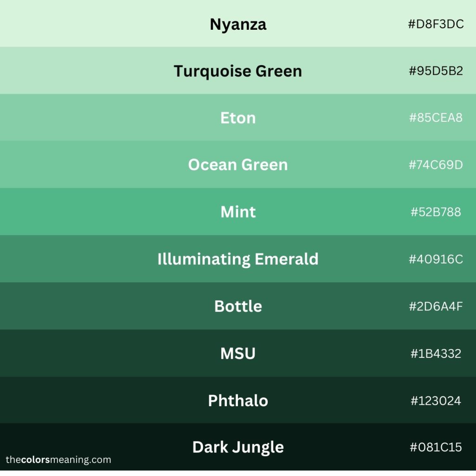Click the Mint color name label

click(x=238, y=212)
